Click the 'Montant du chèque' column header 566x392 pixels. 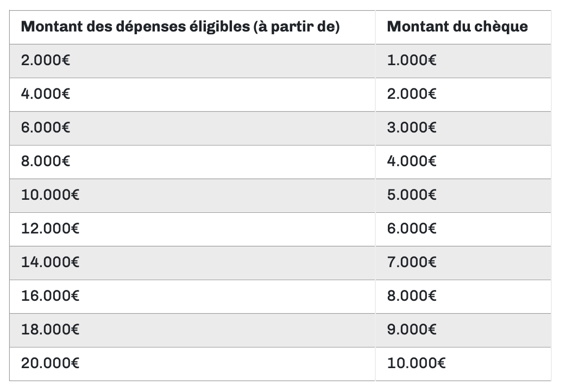pyautogui.click(x=457, y=27)
